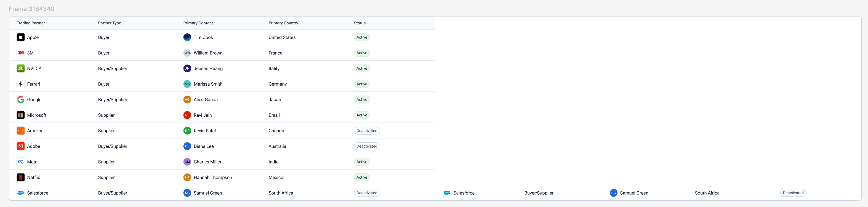The height and width of the screenshot is (207, 868).
Task: Click Supplier type in Meta row
Action: (106, 162)
